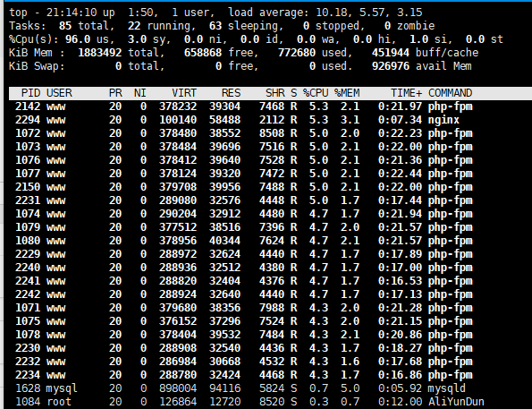Click the USER column header
532x409 pixels.
click(59, 93)
